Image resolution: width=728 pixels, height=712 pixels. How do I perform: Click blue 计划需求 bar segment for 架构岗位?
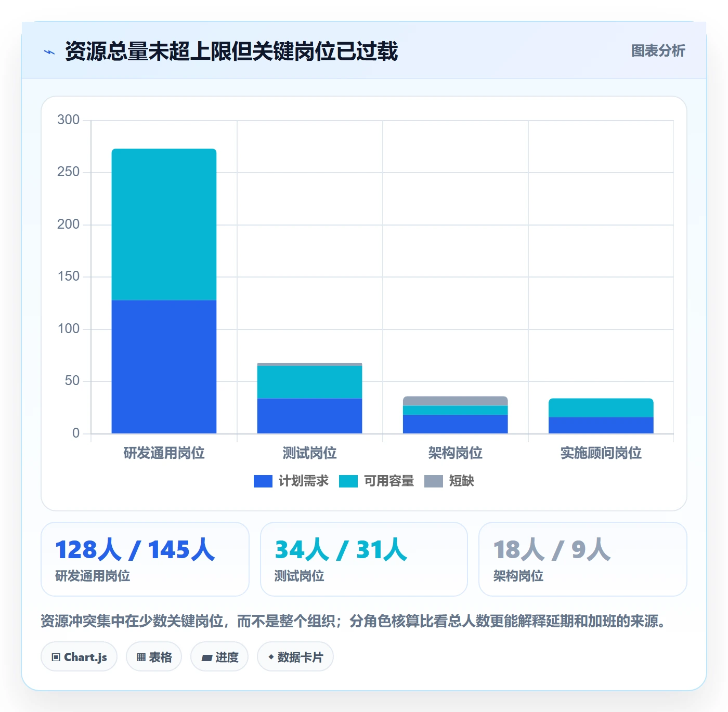(455, 424)
